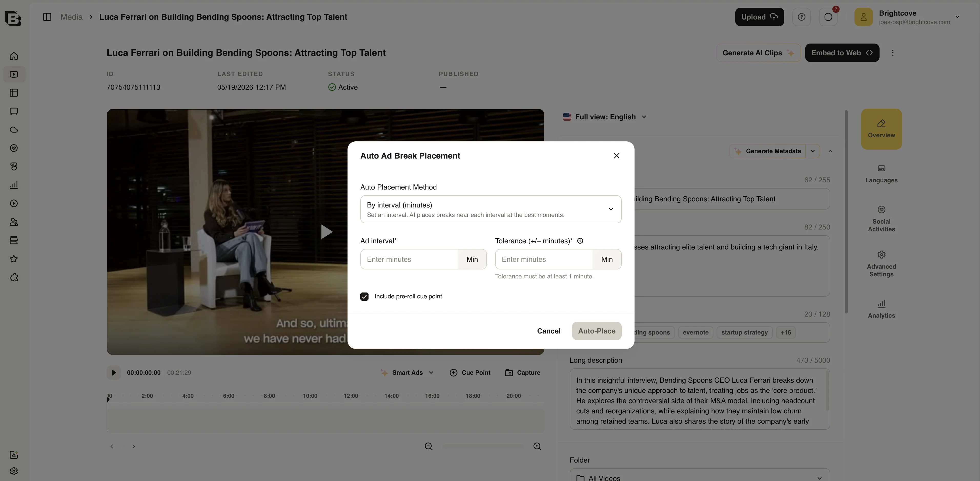Open the bar chart analytics sidebar icon

pyautogui.click(x=14, y=185)
